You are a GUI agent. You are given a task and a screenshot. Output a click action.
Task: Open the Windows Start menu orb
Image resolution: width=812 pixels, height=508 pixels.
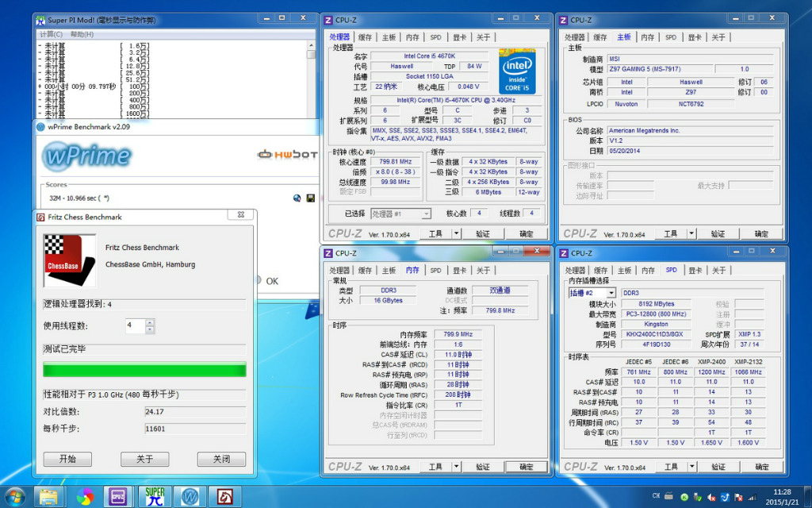pos(14,497)
